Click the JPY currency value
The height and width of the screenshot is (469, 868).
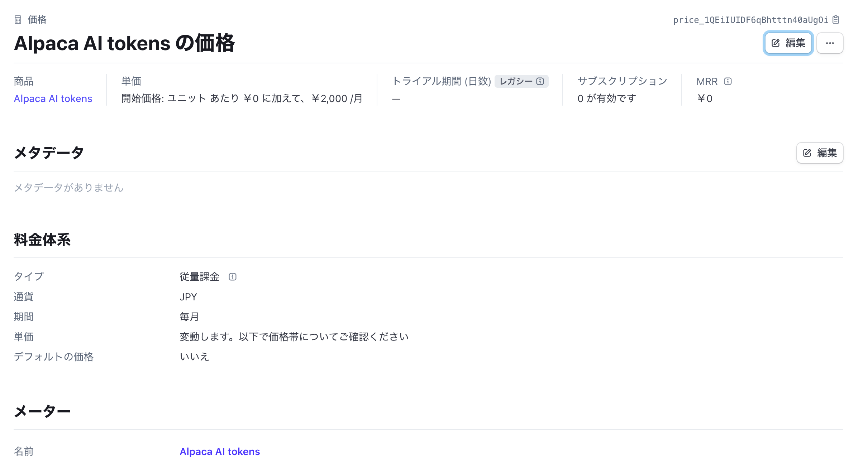(x=188, y=296)
